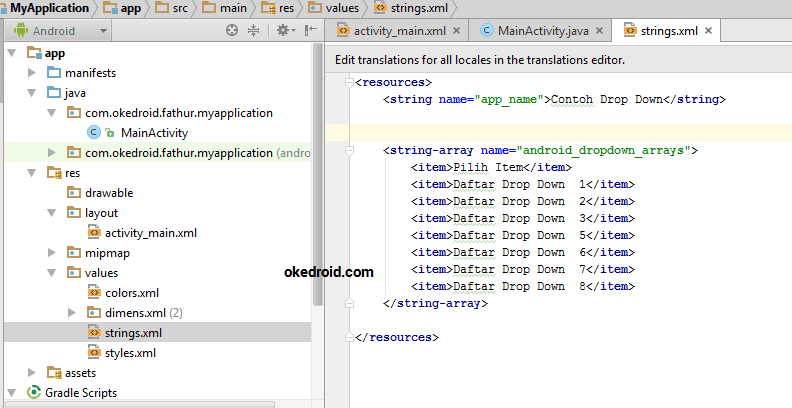Click the app_name attribute value in code
The width and height of the screenshot is (792, 408).
(509, 99)
